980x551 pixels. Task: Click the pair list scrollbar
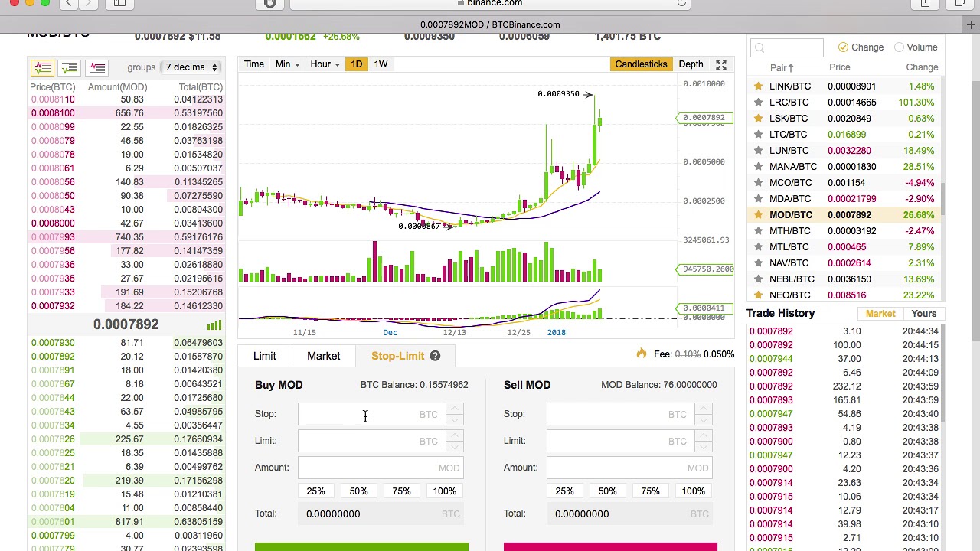coord(945,199)
